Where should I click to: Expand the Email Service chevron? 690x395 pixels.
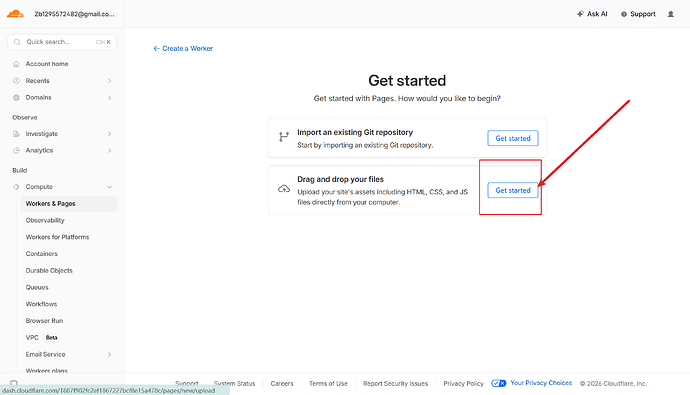pos(110,354)
